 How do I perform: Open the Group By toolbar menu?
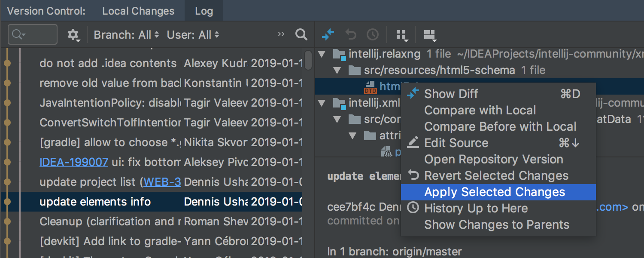(402, 35)
